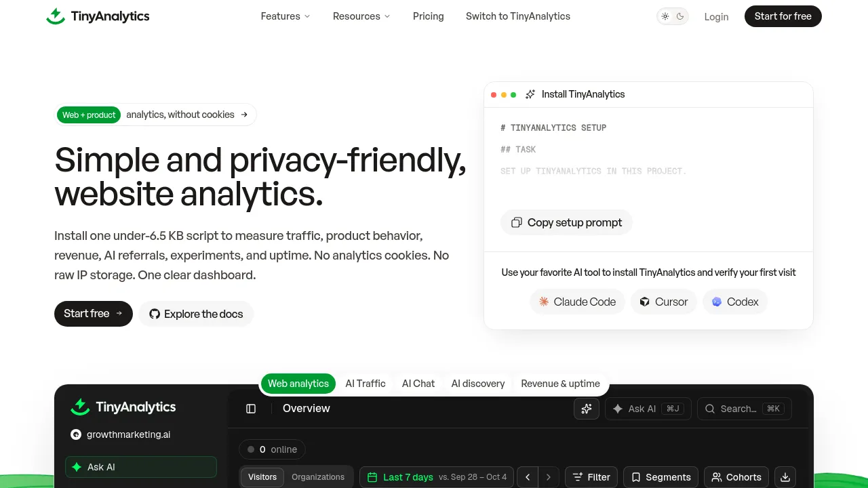Switch to light theme sun icon

point(665,16)
